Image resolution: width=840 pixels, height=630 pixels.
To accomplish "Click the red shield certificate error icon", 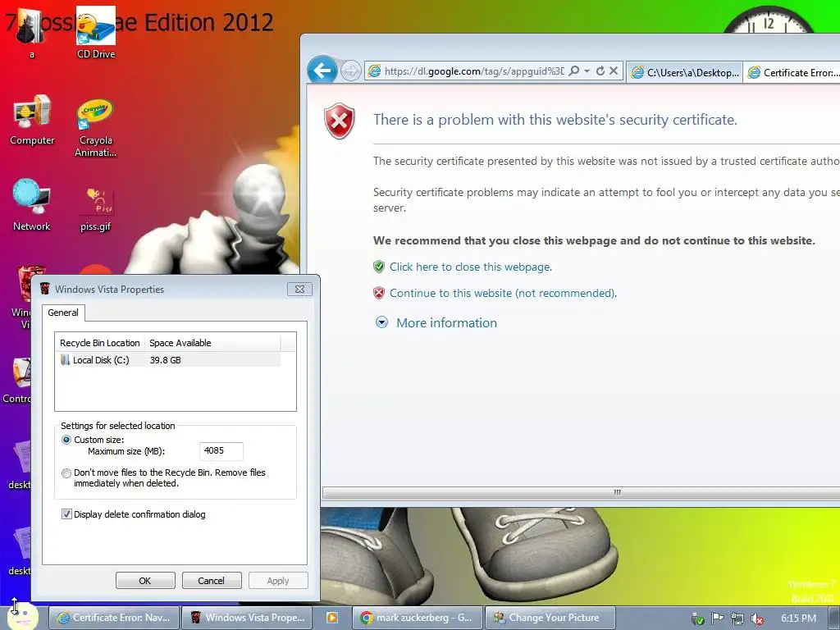I will [x=339, y=121].
